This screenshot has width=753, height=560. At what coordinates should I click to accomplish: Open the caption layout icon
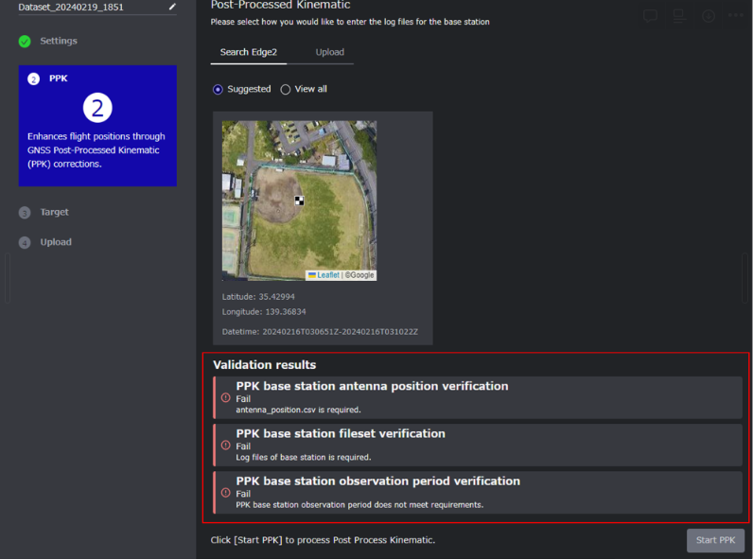[678, 16]
